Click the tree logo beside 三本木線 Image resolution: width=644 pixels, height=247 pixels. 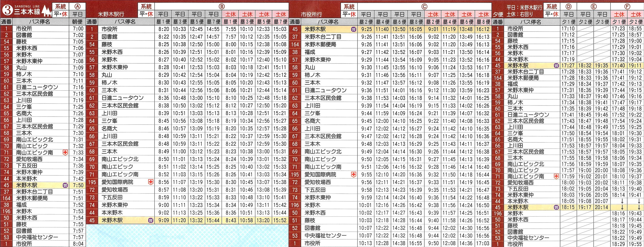point(47,10)
